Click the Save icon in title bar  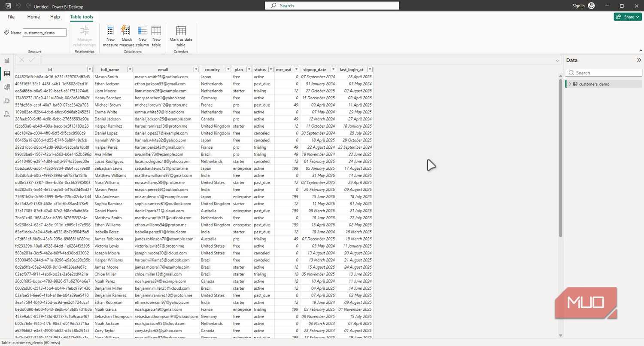[x=8, y=6]
